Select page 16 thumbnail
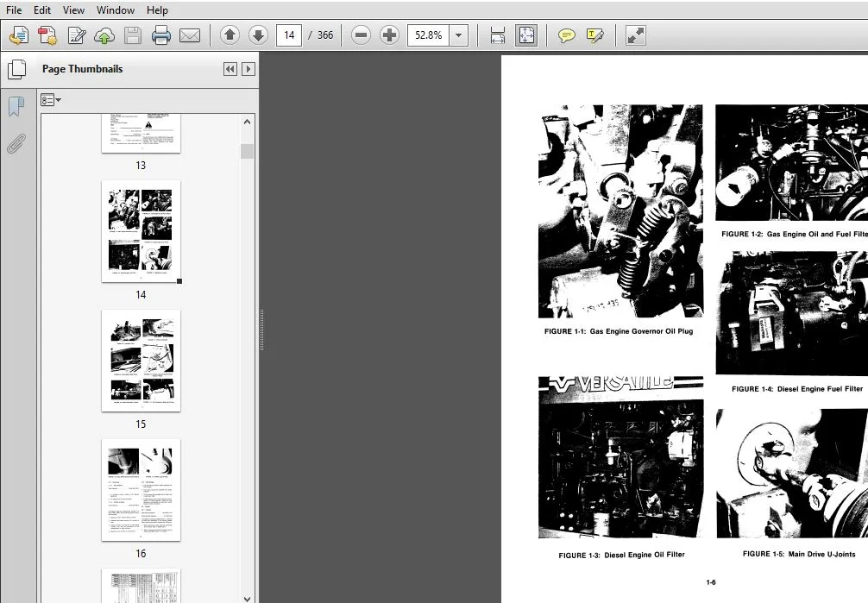 (x=142, y=490)
